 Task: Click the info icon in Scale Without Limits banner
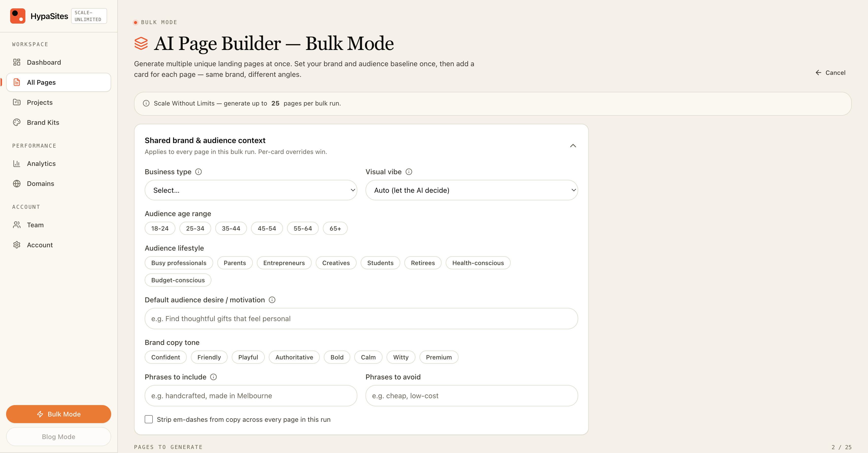(146, 103)
